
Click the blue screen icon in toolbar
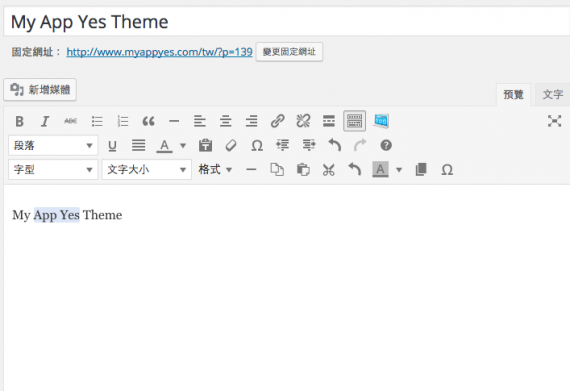point(381,121)
